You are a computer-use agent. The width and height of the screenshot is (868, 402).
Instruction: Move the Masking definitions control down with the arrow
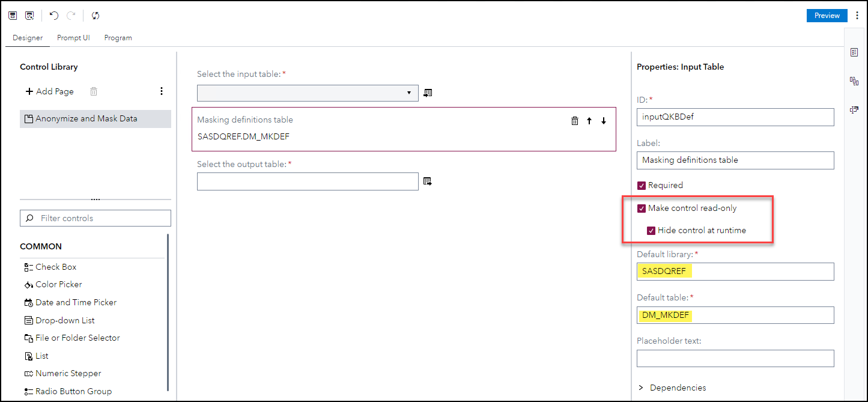[604, 120]
